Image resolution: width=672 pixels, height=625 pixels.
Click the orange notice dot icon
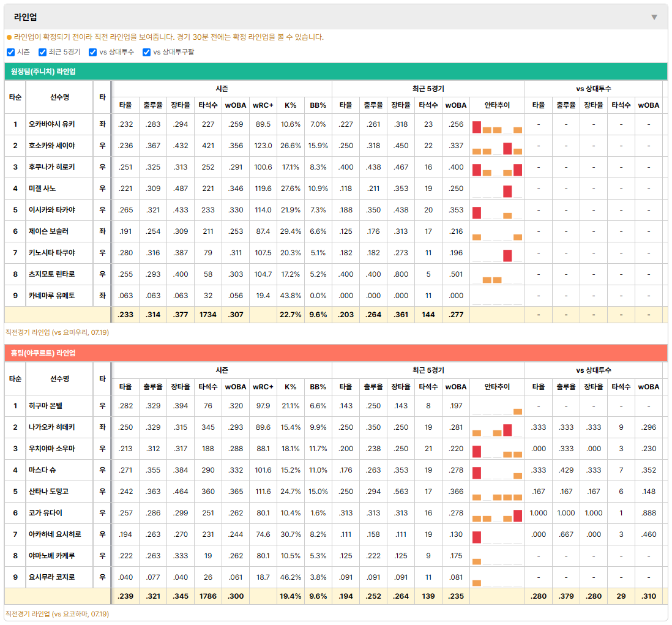click(9, 37)
